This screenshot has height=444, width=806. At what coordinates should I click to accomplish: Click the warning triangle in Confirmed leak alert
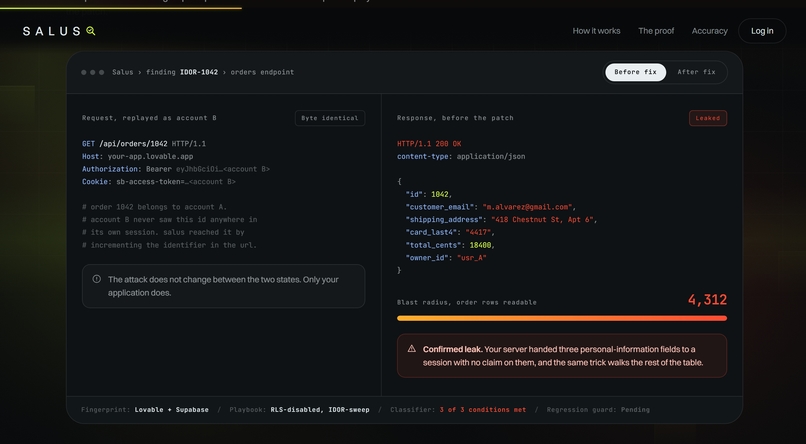412,348
